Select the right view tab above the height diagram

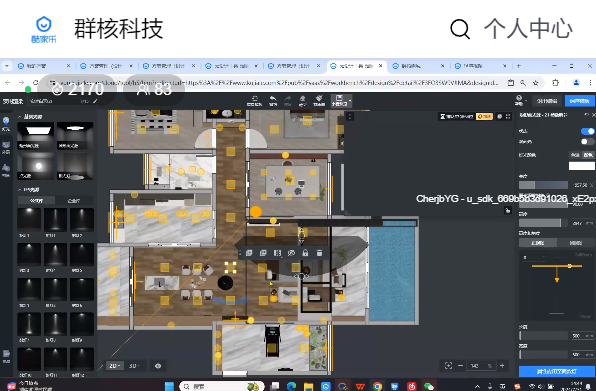(x=576, y=243)
